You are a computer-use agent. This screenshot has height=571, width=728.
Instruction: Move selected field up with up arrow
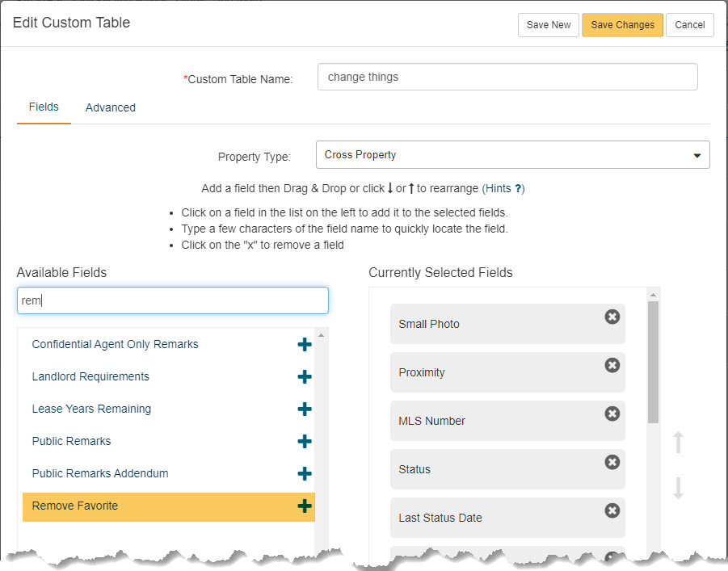(x=678, y=442)
